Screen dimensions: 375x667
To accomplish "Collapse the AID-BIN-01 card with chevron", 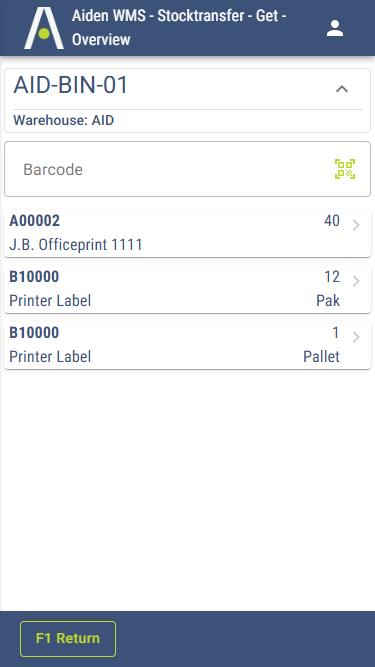I will [342, 89].
